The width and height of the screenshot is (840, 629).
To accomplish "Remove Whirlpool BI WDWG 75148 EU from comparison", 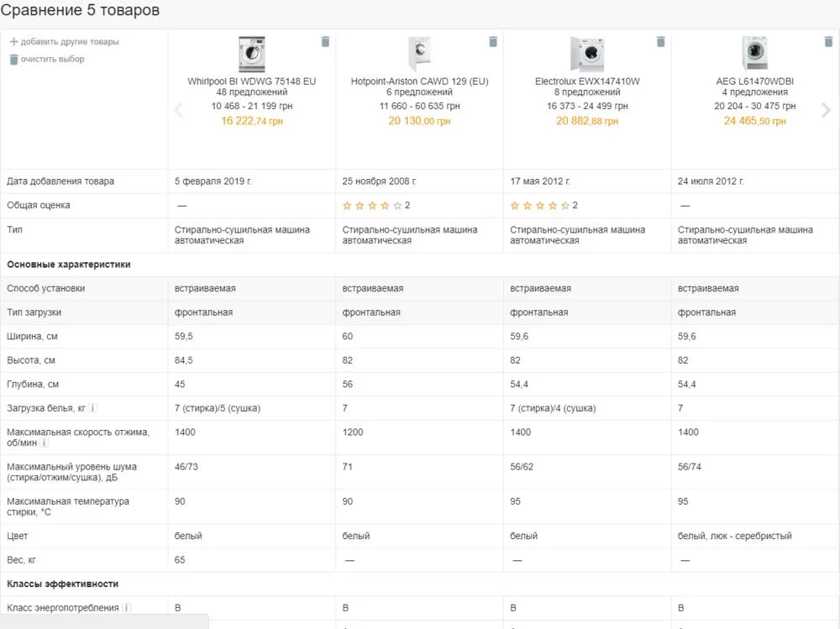I will tap(326, 42).
